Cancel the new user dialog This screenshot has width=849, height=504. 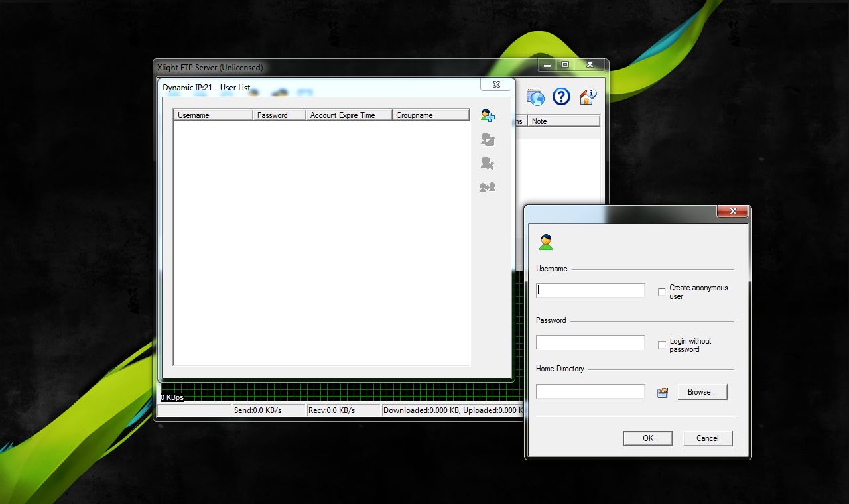point(708,438)
